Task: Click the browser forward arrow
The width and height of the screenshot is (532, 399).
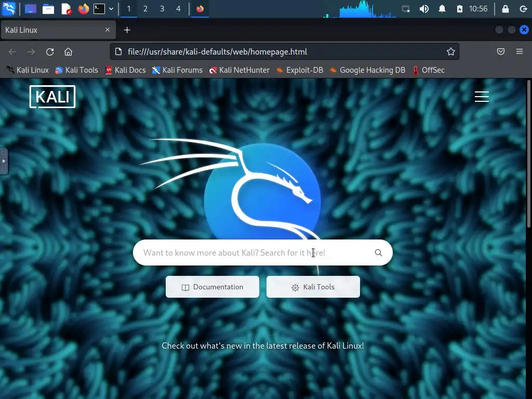Action: pos(31,52)
